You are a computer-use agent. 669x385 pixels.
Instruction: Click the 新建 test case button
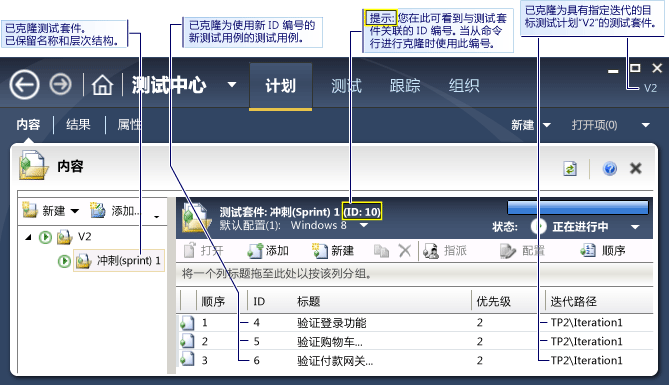click(x=333, y=251)
